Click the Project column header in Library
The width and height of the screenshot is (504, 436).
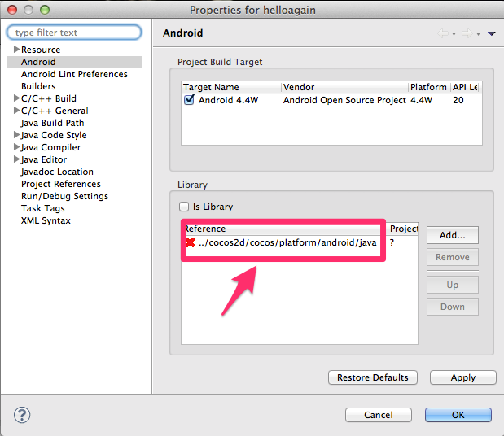(x=402, y=229)
